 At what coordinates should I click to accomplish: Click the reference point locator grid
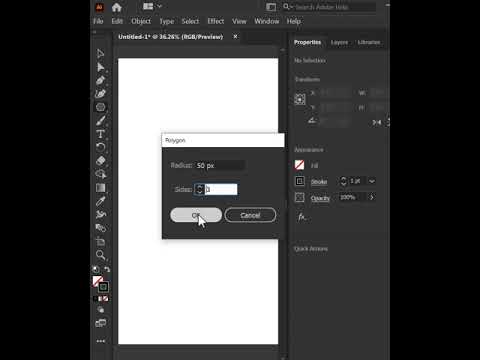[x=299, y=99]
